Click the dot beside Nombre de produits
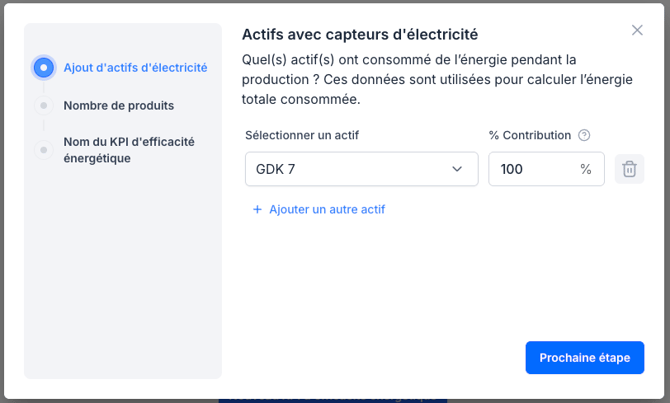 44,105
